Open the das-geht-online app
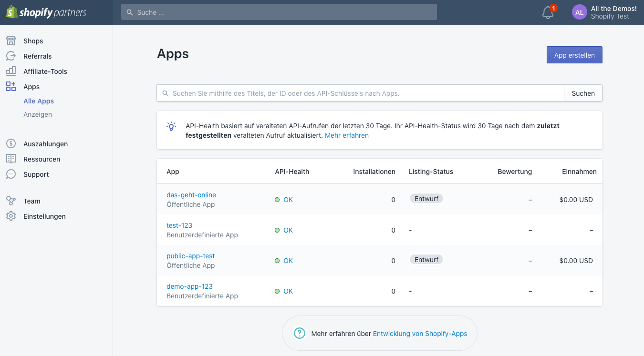 point(191,195)
